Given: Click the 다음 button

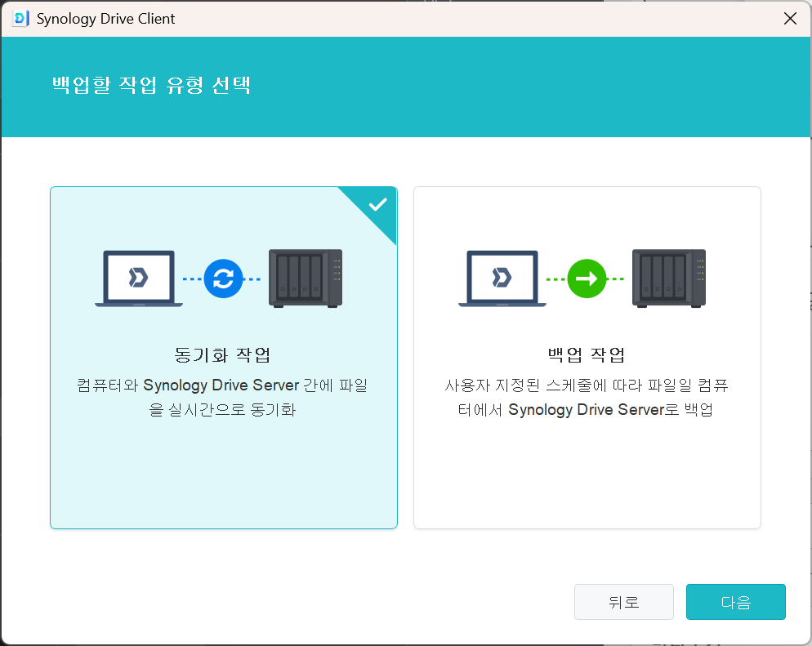Looking at the screenshot, I should 736,602.
